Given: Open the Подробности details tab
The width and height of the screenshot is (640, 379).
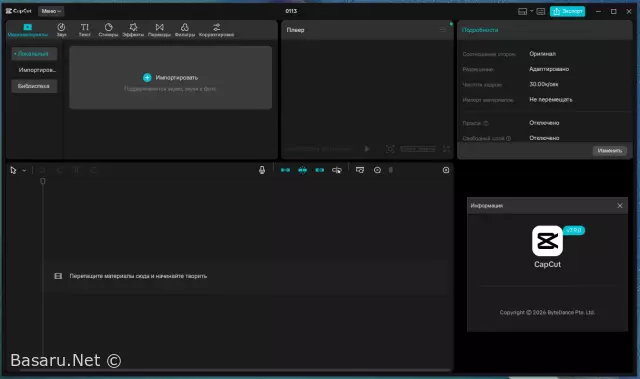Looking at the screenshot, I should point(480,30).
